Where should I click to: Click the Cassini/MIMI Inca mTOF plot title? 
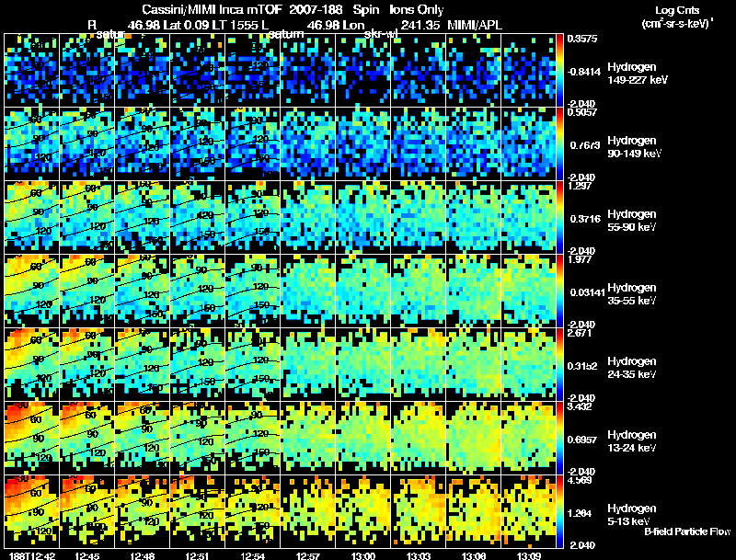tap(293, 10)
